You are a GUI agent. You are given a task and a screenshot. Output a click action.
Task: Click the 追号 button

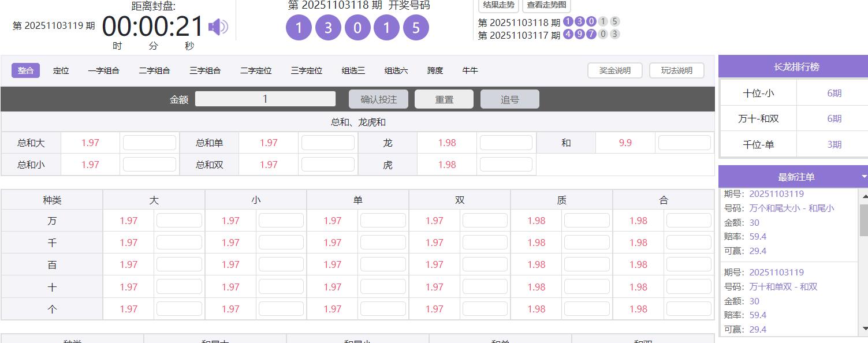(x=509, y=99)
